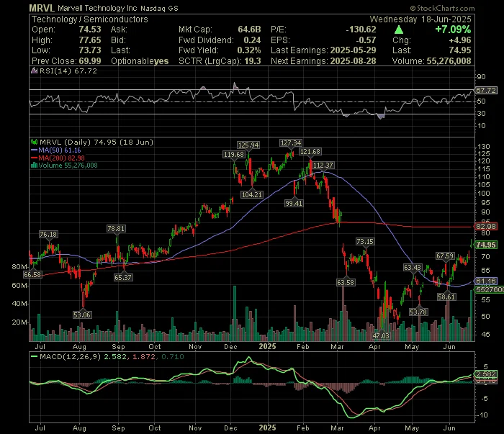Click the legend Volume 55,276,008 text
Image resolution: width=504 pixels, height=434 pixels.
pyautogui.click(x=68, y=166)
